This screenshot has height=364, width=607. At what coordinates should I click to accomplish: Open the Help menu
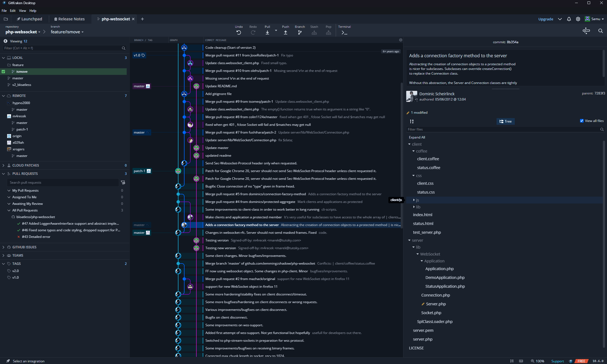pos(33,11)
